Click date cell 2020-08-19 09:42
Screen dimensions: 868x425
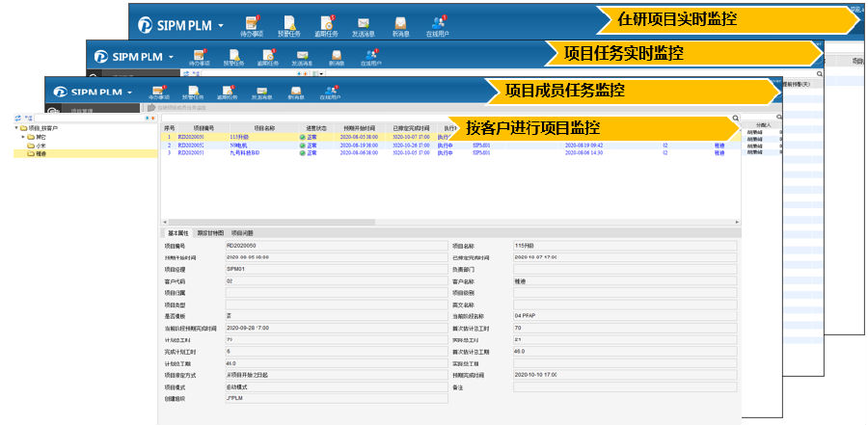pos(583,145)
